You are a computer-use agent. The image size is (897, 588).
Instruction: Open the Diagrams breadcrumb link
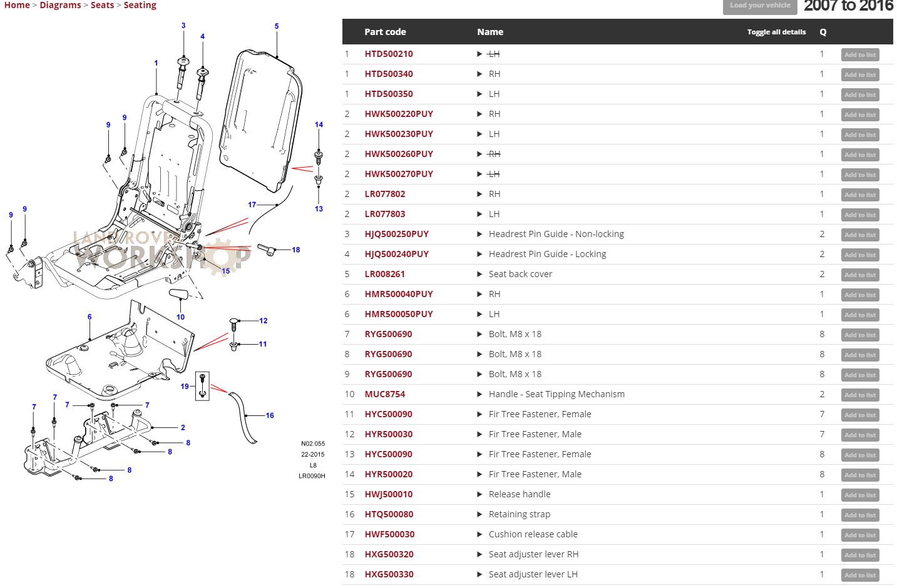(x=60, y=5)
